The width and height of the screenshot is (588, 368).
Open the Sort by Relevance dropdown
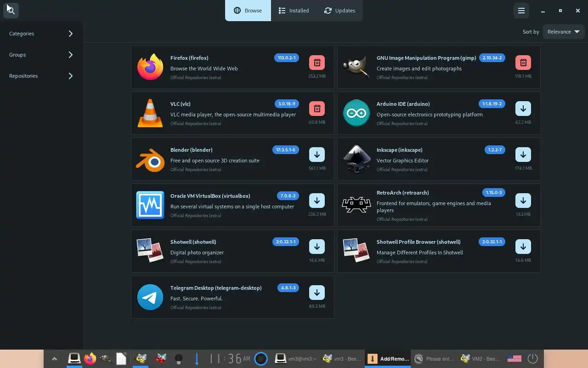click(x=563, y=32)
